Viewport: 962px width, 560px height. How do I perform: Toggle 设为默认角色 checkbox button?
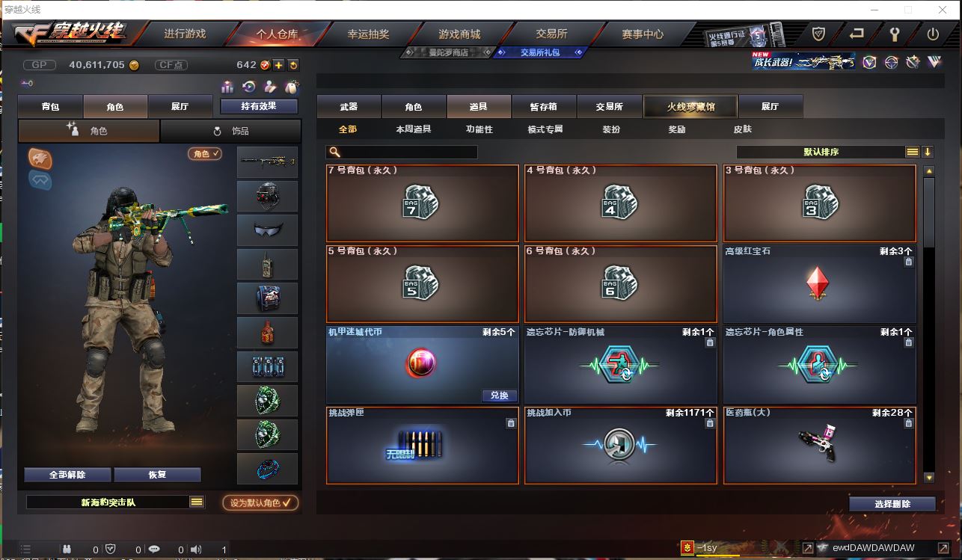[260, 502]
